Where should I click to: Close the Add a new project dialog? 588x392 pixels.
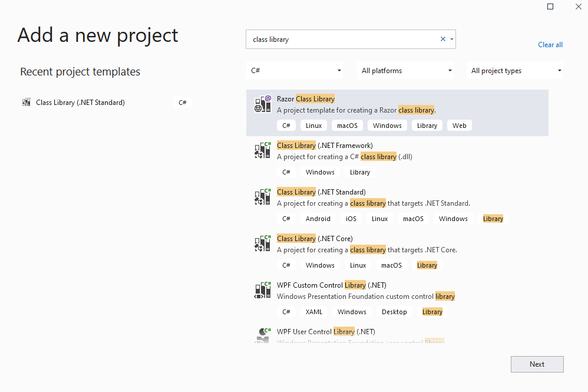tap(579, 6)
